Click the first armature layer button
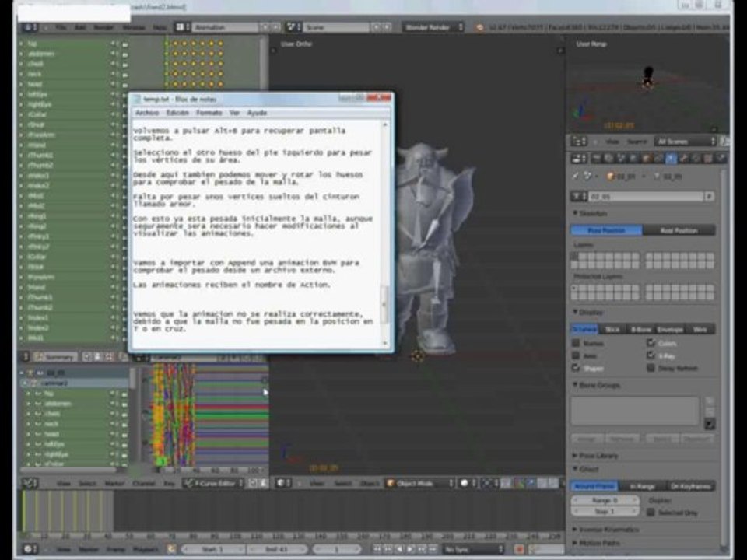Image resolution: width=747 pixels, height=560 pixels. point(574,257)
